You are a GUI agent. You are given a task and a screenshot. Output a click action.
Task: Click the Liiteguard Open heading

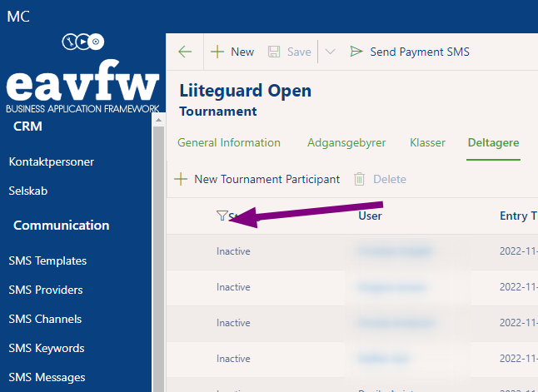point(246,91)
